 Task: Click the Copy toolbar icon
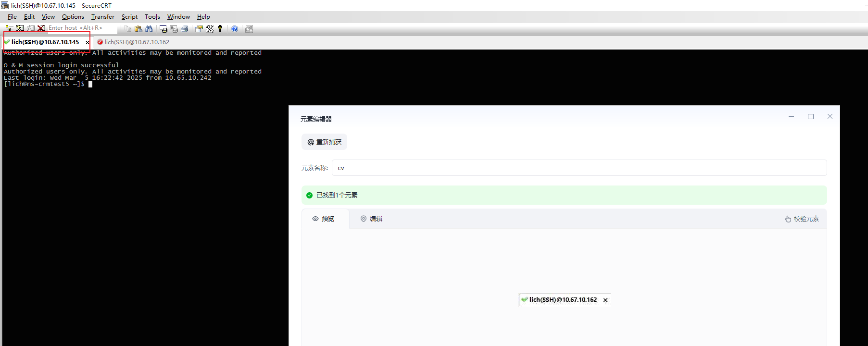(x=127, y=29)
